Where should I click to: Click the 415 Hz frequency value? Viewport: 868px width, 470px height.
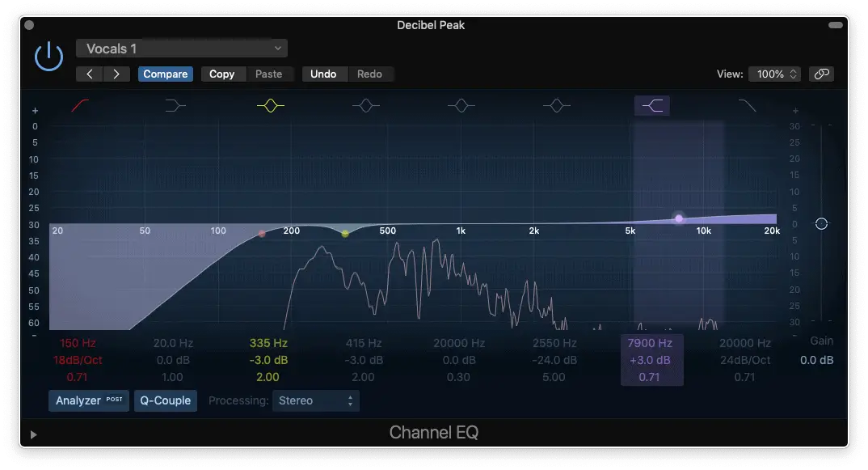(364, 343)
